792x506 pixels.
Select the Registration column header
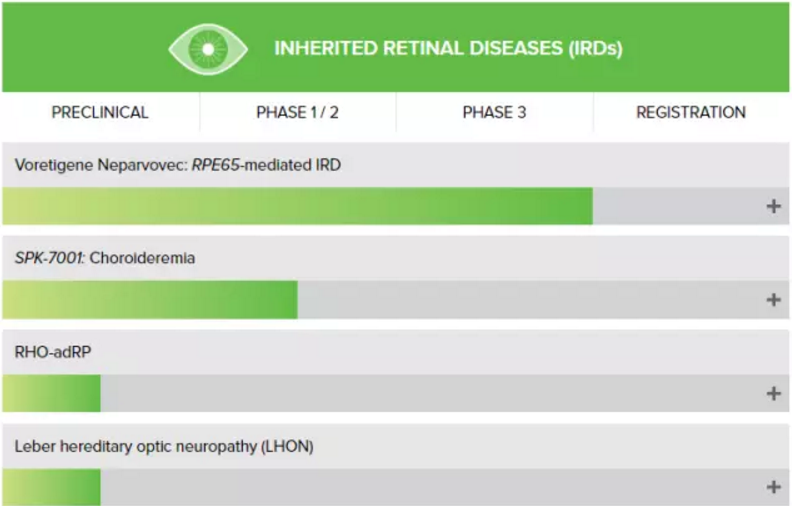pos(691,112)
